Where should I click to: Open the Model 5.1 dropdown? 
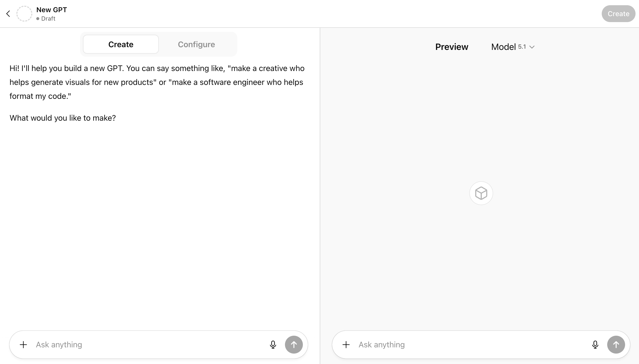512,47
